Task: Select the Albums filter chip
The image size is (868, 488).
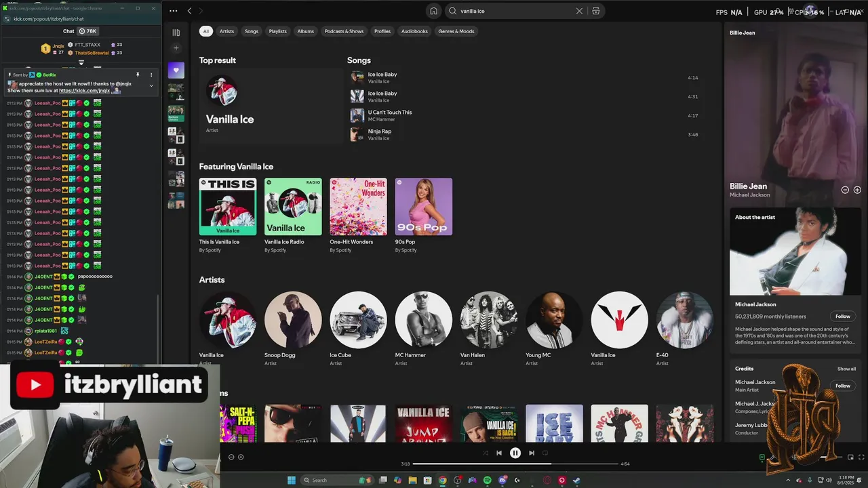Action: coord(306,31)
